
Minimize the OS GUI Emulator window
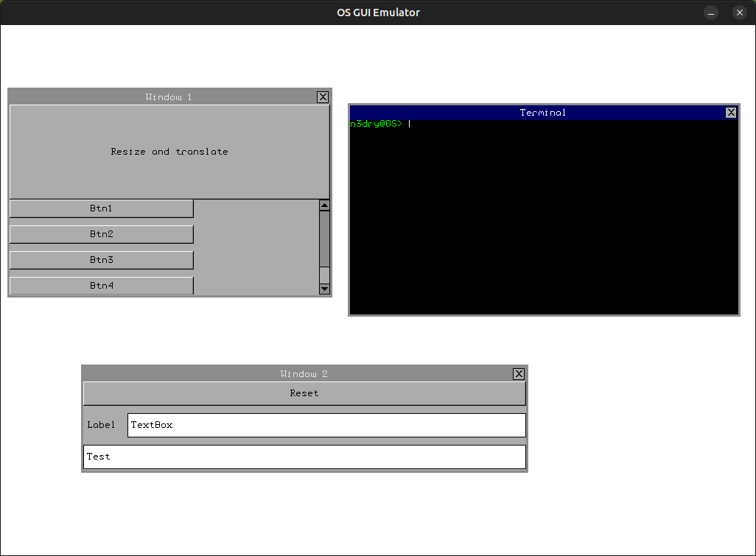pos(710,13)
